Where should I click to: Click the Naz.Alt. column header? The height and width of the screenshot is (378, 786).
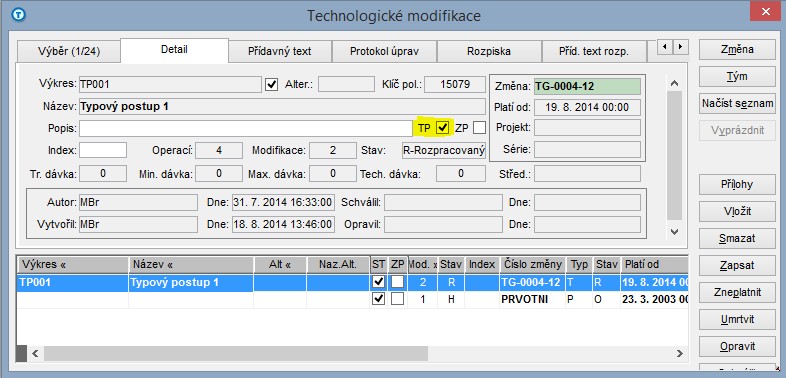click(338, 264)
